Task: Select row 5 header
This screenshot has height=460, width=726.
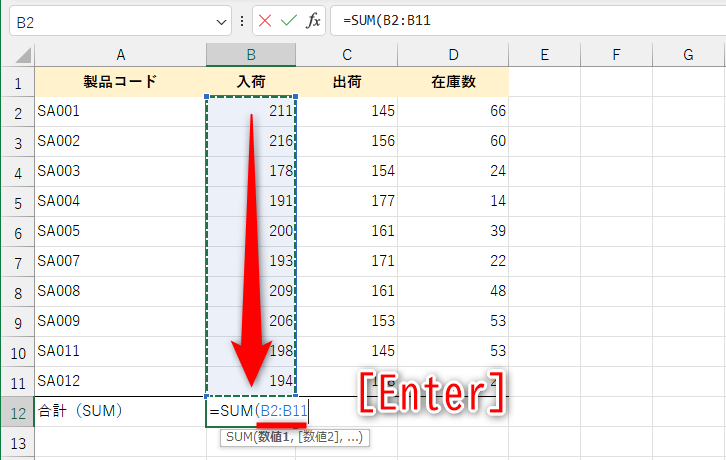Action: pyautogui.click(x=18, y=202)
